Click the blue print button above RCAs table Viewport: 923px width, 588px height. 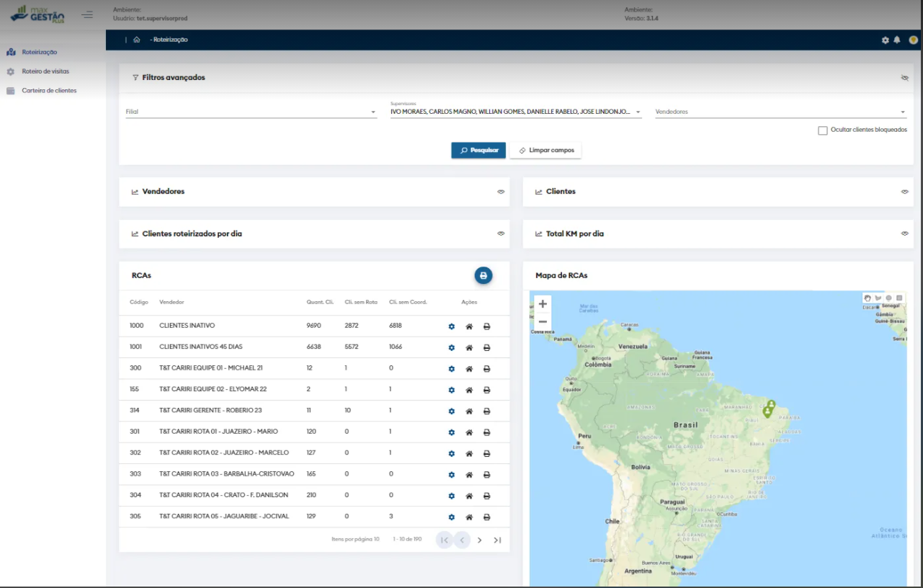(x=483, y=275)
